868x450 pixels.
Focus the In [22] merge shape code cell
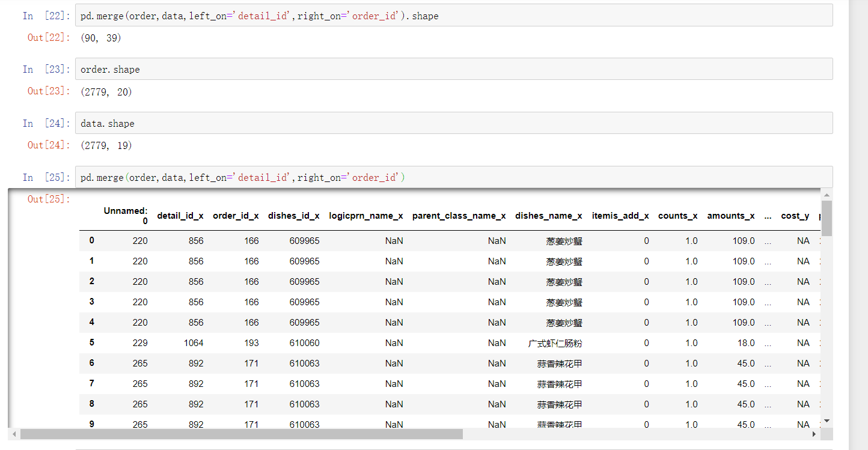454,16
